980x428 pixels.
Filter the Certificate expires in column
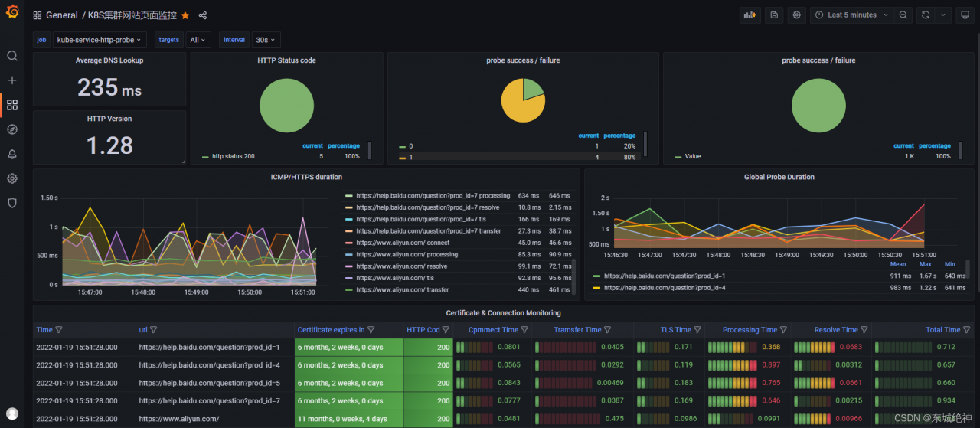click(371, 330)
